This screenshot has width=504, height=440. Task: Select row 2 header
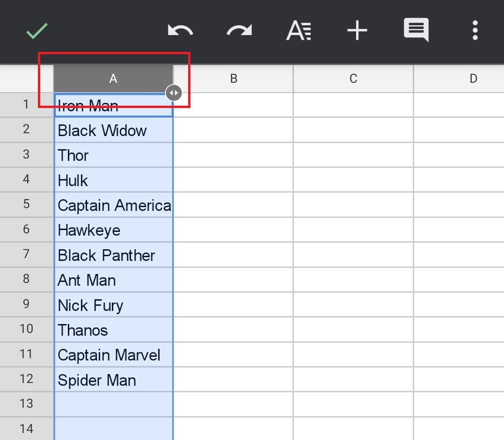[x=26, y=130]
